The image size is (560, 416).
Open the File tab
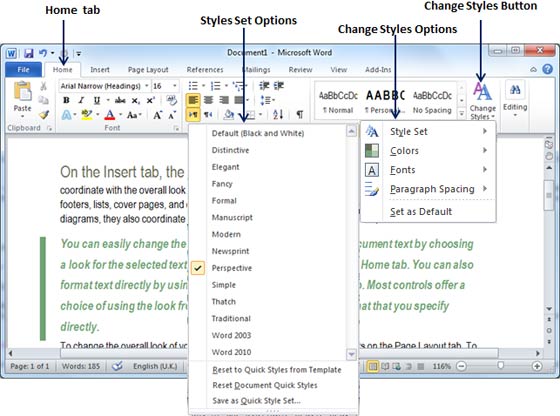[24, 70]
